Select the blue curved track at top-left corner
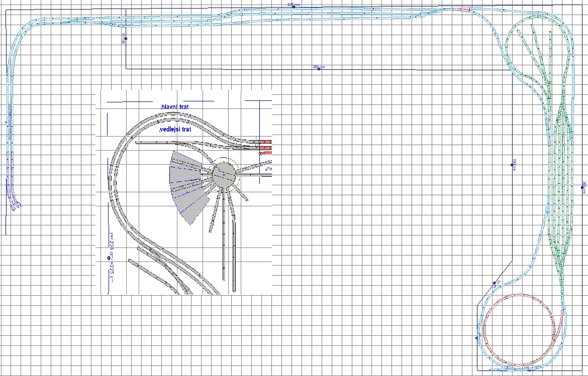 pyautogui.click(x=23, y=30)
